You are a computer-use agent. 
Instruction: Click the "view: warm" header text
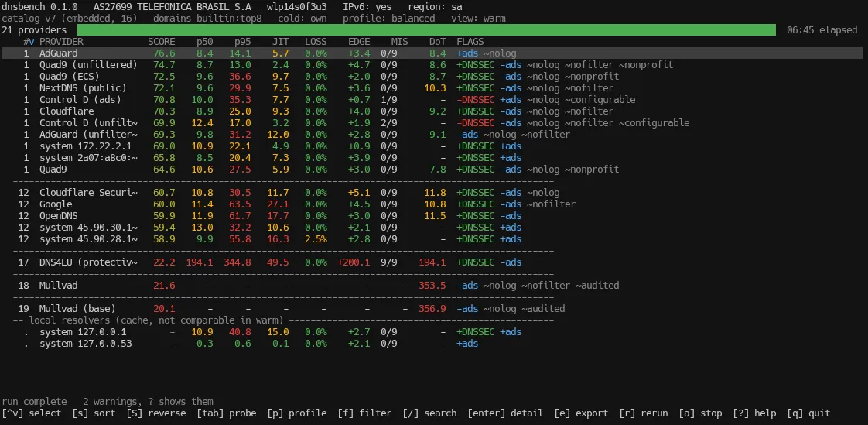(x=478, y=19)
